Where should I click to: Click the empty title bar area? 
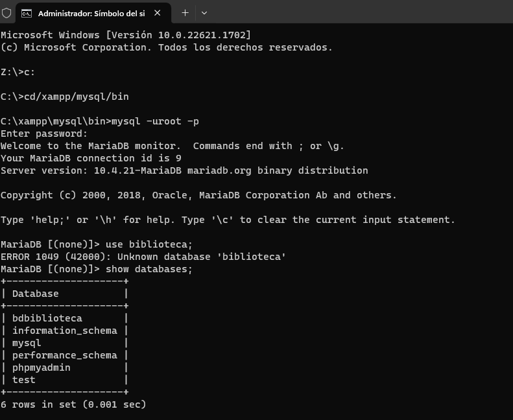click(x=357, y=13)
